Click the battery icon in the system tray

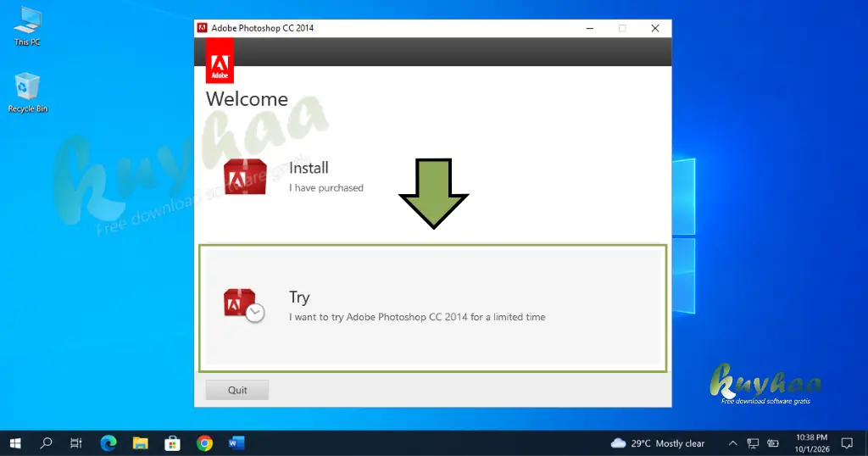pyautogui.click(x=773, y=443)
